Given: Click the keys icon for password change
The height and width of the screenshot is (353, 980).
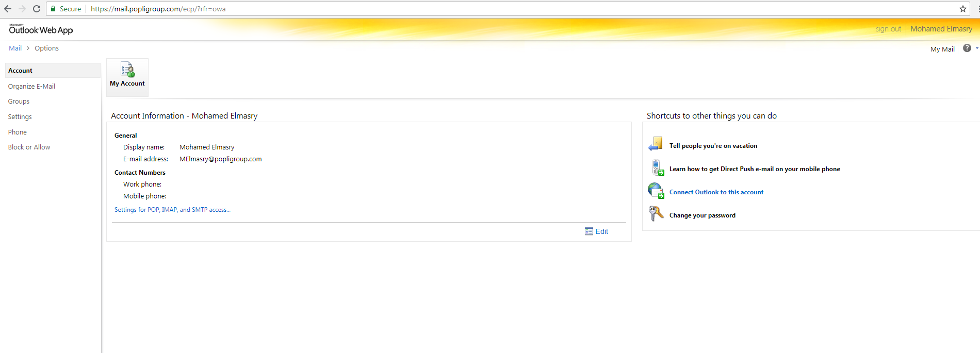Looking at the screenshot, I should point(656,214).
